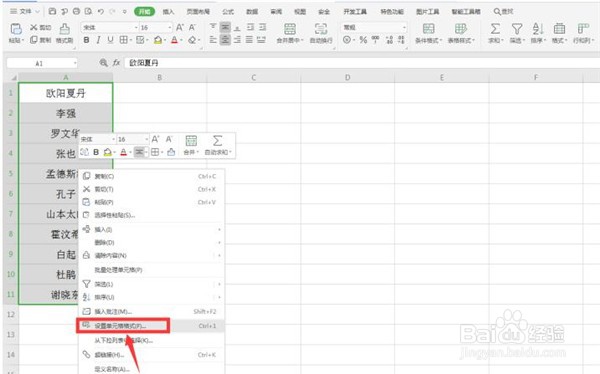Open Conditional Formatting (条件格式) menu
The image size is (600, 374).
tap(428, 33)
